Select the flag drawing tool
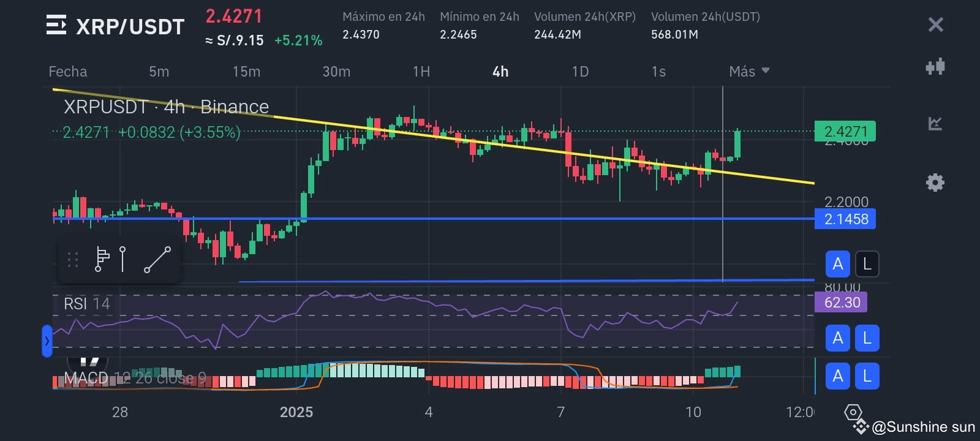Image resolution: width=980 pixels, height=441 pixels. tap(102, 259)
